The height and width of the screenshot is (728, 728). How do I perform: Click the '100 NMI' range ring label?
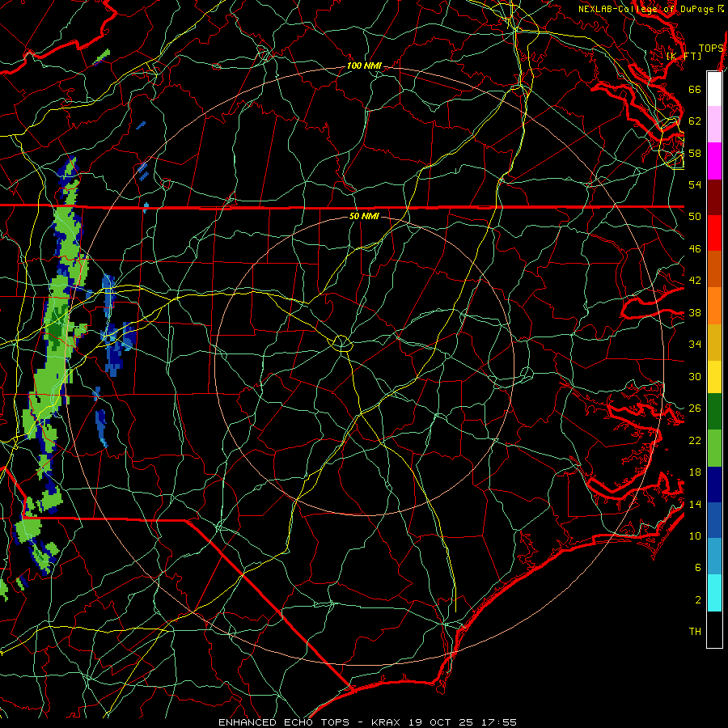(x=364, y=66)
